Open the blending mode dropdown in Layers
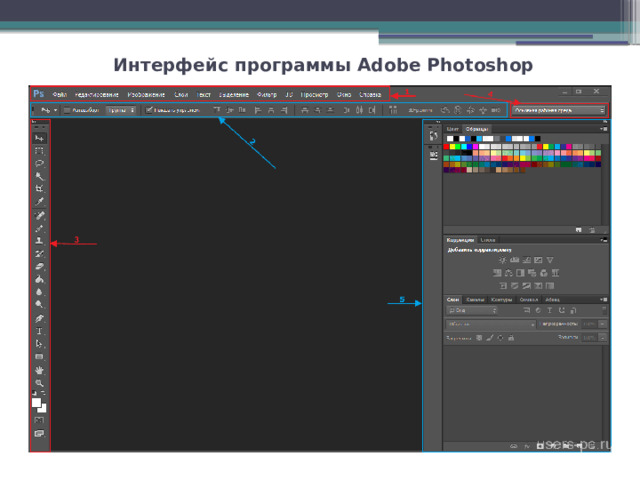The width and height of the screenshot is (640, 480). pos(491,324)
